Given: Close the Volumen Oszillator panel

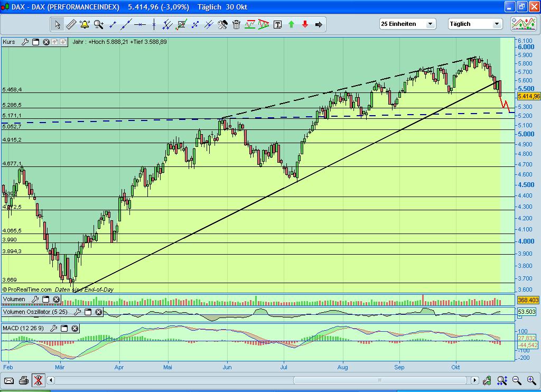Looking at the screenshot, I should click(x=99, y=312).
